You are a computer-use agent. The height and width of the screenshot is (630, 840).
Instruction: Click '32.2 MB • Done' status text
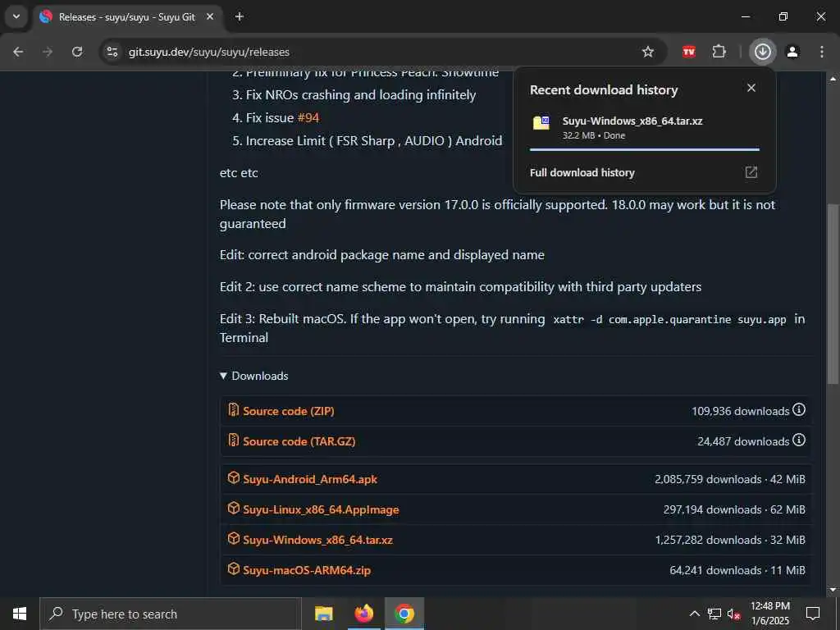(x=594, y=135)
